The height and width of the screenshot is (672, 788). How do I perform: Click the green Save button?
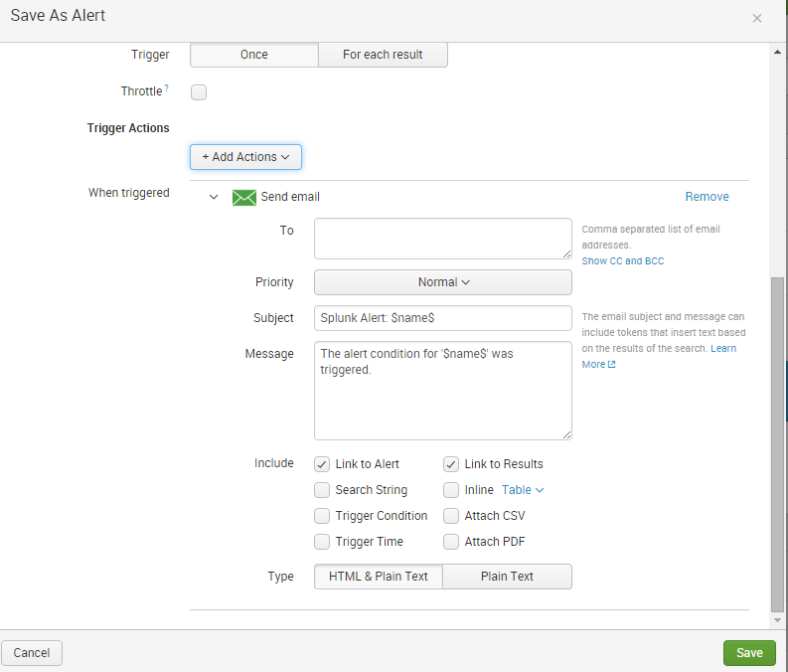[749, 652]
